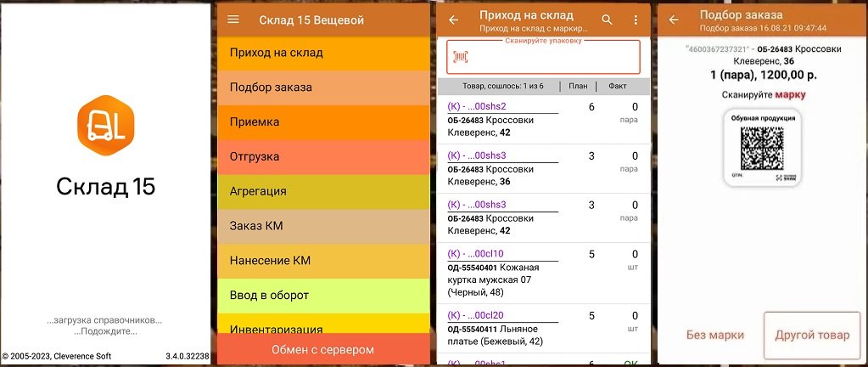Image resolution: width=868 pixels, height=367 pixels.
Task: Open Подбор заказа operation
Action: [323, 88]
